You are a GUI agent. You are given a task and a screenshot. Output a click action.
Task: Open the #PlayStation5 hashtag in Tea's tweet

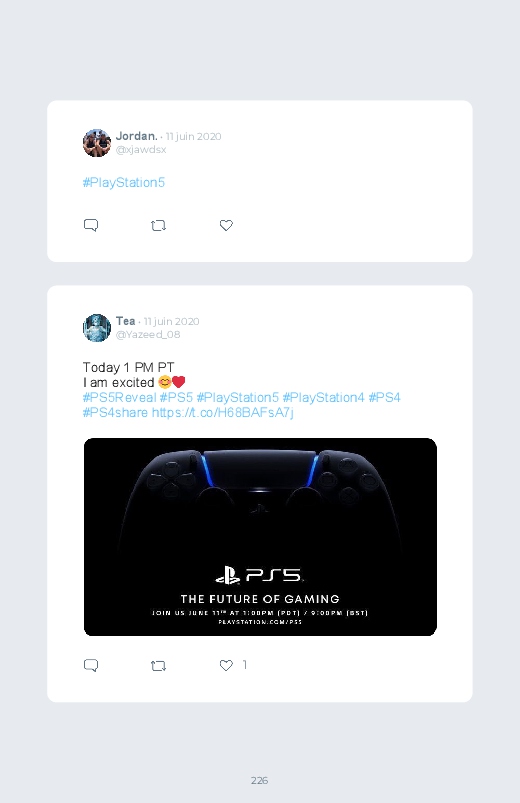point(238,397)
